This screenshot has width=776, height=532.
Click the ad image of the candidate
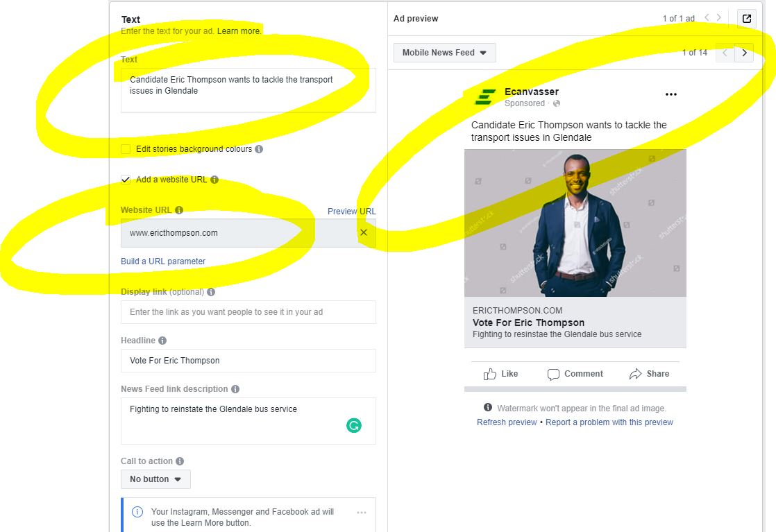tap(575, 223)
